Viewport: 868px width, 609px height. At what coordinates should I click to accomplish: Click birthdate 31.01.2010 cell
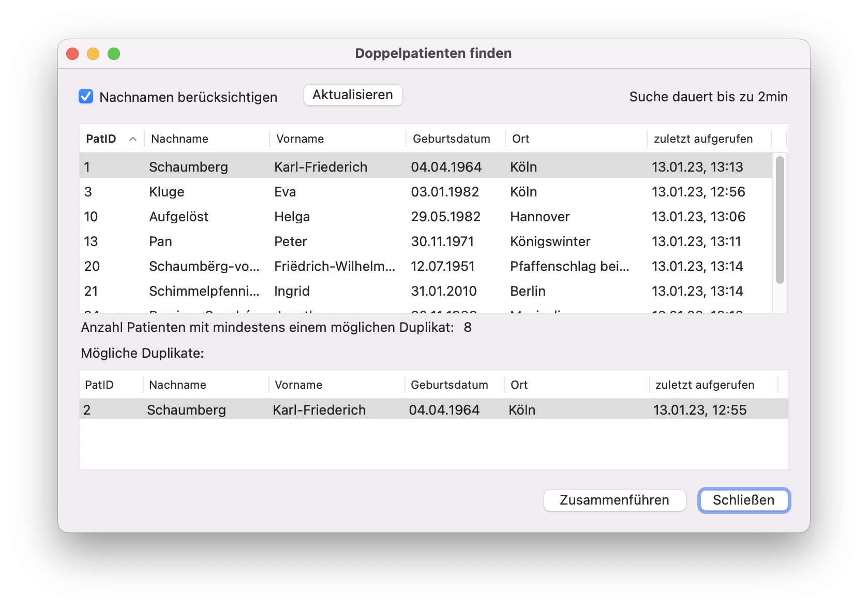pos(444,291)
